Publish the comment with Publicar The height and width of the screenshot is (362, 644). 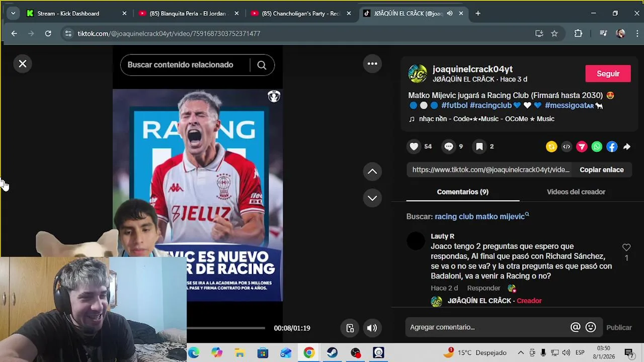click(x=619, y=327)
